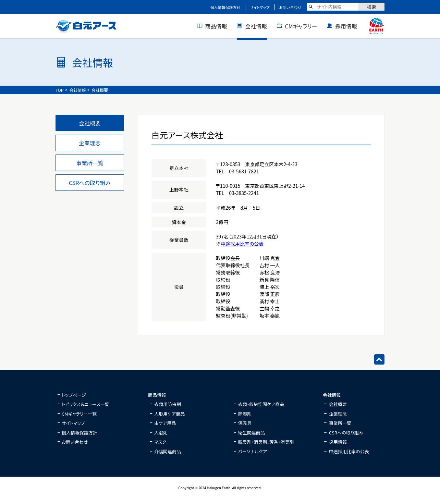The image size is (440, 504).
Task: Select 会社概要 in the sidebar
Action: [90, 123]
